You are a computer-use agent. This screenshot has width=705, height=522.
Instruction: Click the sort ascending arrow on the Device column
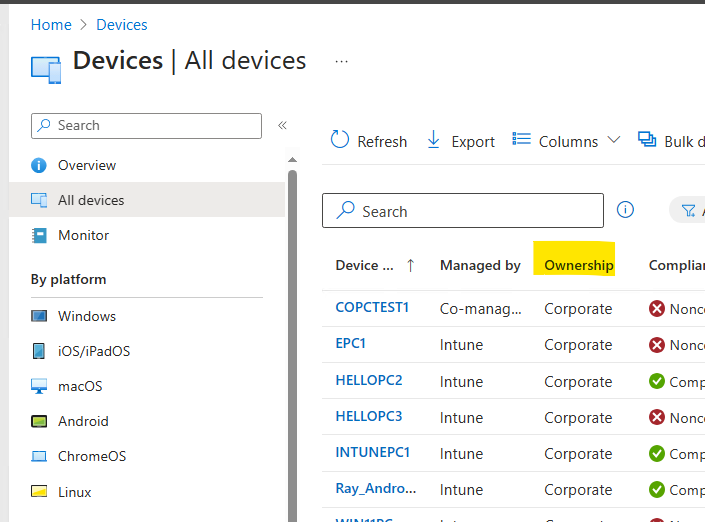410,265
